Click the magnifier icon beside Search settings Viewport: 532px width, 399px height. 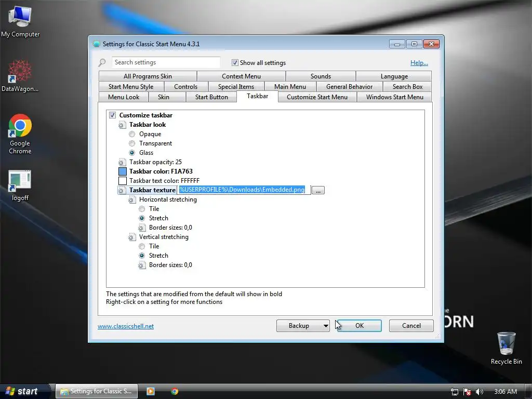click(x=102, y=63)
